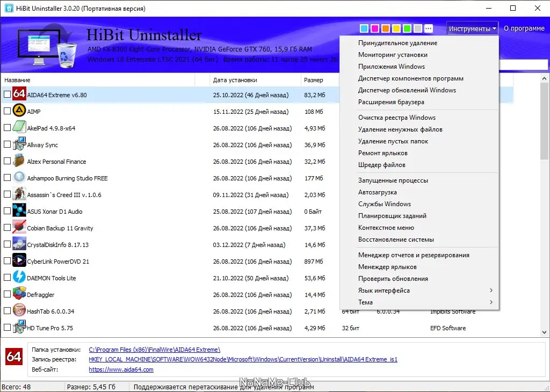Image resolution: width=550 pixels, height=392 pixels.
Task: Select the CyberLink PowerDVD 21 icon
Action: pyautogui.click(x=18, y=261)
